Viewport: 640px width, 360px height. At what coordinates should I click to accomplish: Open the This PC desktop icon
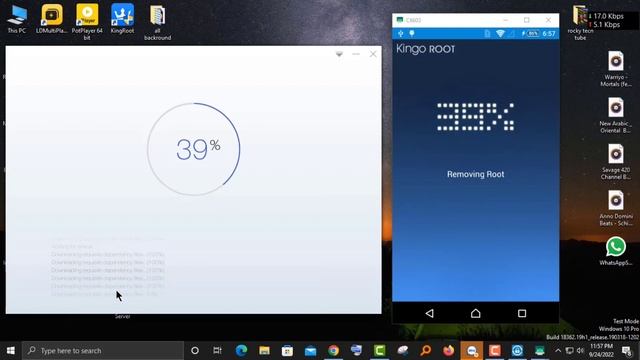17,19
